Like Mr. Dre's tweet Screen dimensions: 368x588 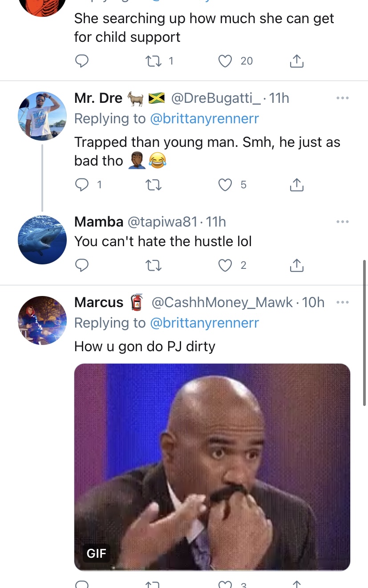[x=226, y=185]
